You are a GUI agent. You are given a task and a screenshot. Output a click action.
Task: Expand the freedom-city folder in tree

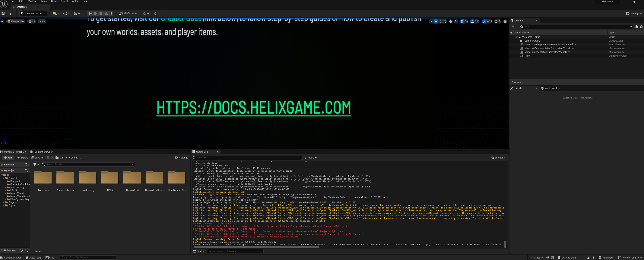(5, 187)
